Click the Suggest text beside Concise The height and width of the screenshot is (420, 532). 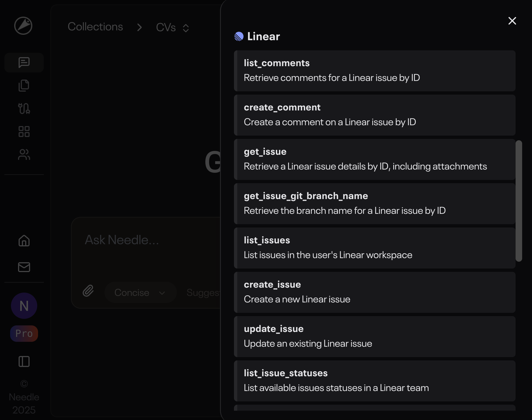(203, 293)
